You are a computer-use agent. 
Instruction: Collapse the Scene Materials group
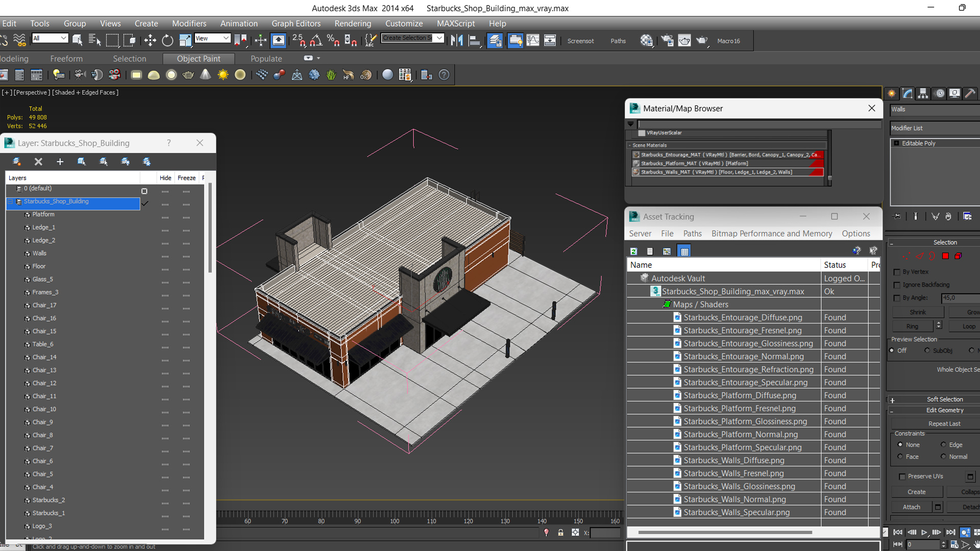(630, 145)
